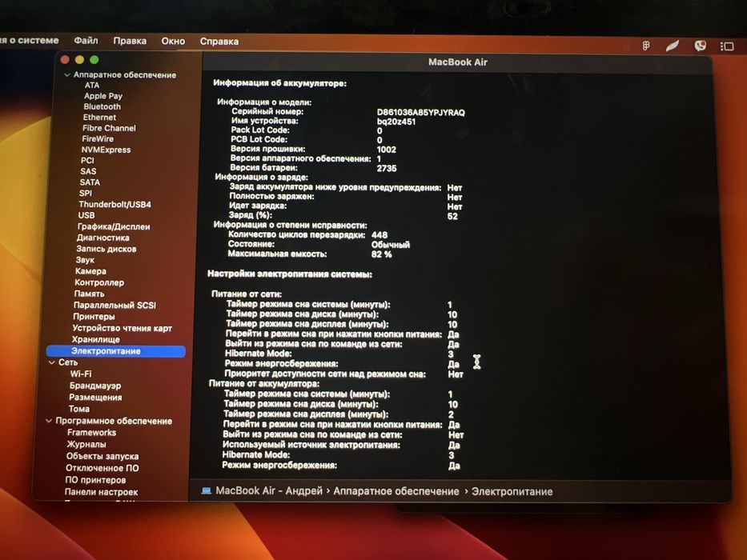Select Журналы in the sidebar

[x=86, y=444]
